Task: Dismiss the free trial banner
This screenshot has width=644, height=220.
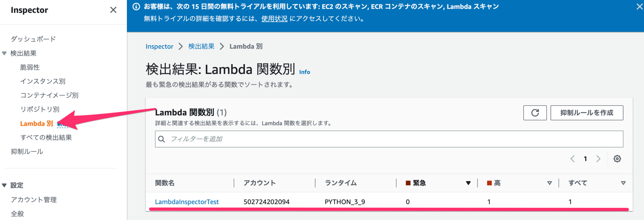Action: 639,6
